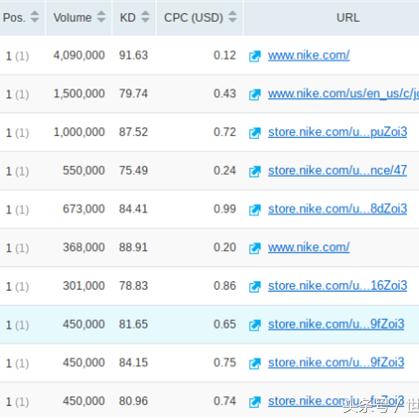Screen dimensions: 419x419
Task: Open external link icon in 368,000 row
Action: [255, 248]
